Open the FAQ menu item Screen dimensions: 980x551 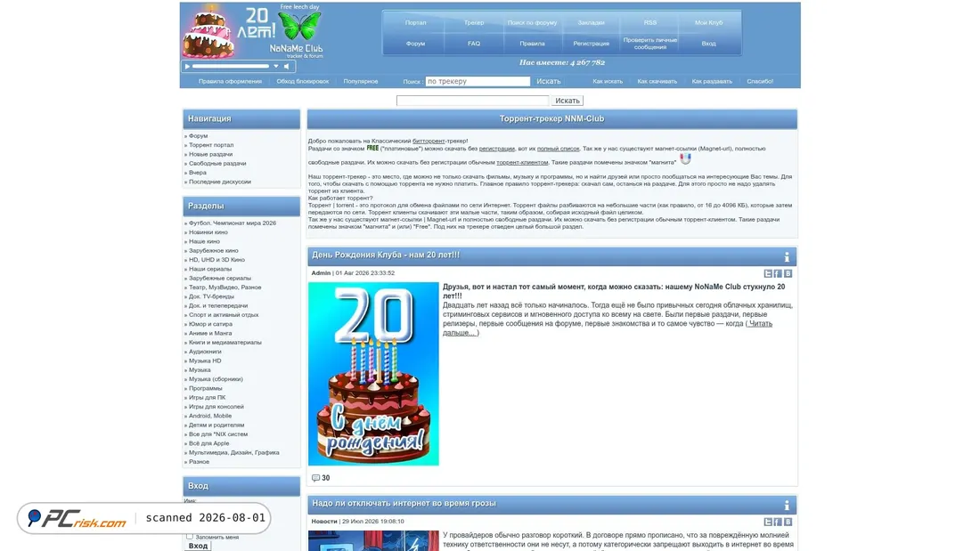(x=474, y=44)
